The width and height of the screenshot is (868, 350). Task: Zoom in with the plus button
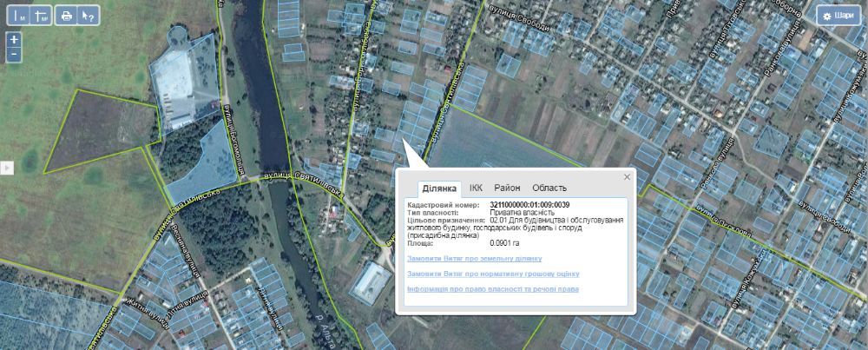tap(14, 39)
